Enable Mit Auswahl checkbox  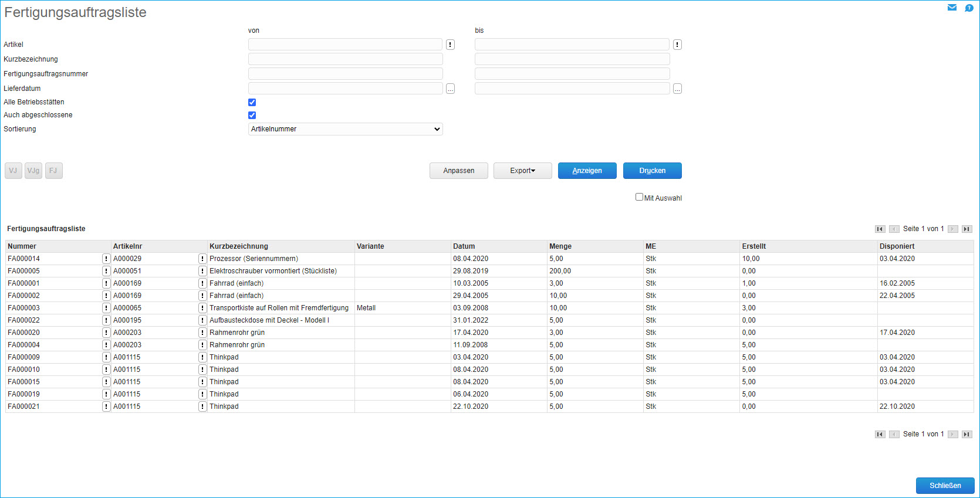click(639, 197)
